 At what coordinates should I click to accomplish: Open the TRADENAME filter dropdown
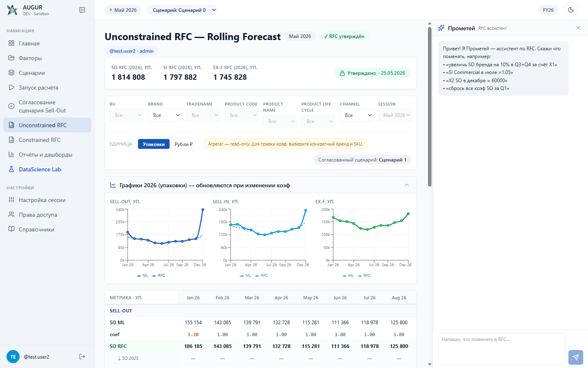[x=203, y=115]
